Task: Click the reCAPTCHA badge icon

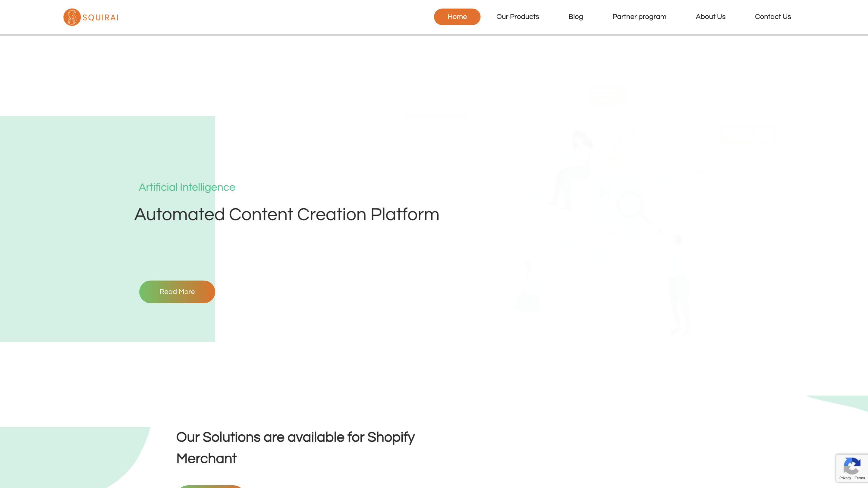Action: click(851, 466)
